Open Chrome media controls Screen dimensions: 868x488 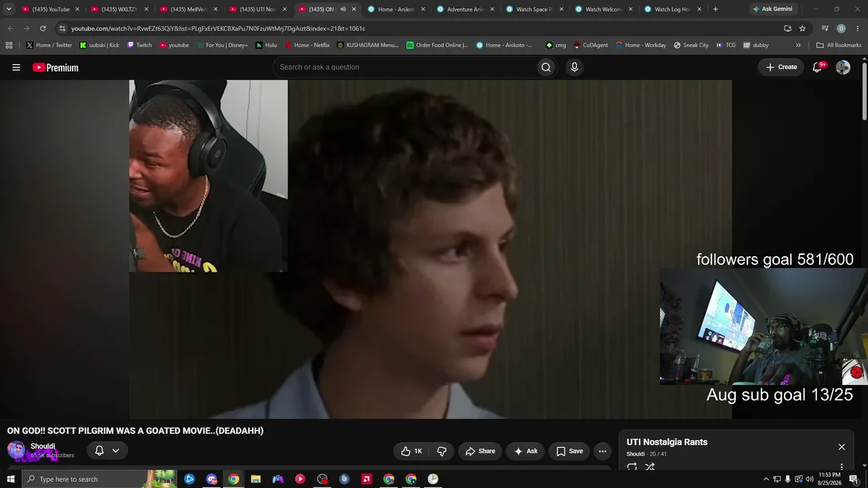click(825, 28)
